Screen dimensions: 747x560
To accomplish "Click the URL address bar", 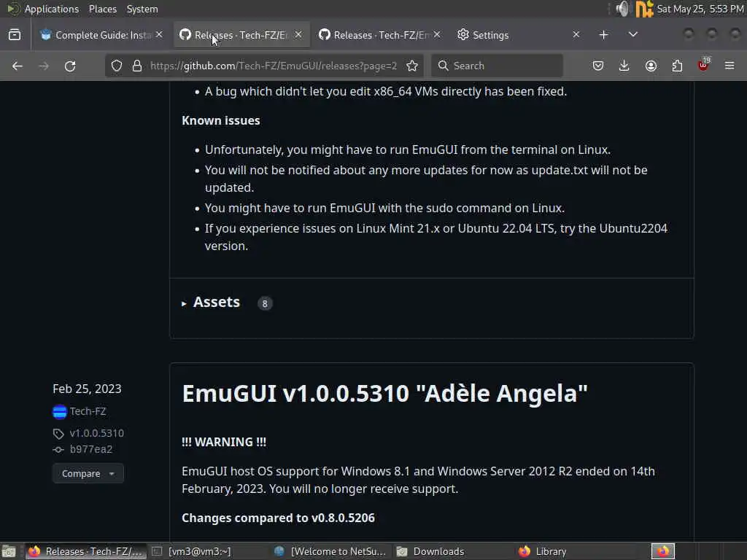I will tap(274, 66).
